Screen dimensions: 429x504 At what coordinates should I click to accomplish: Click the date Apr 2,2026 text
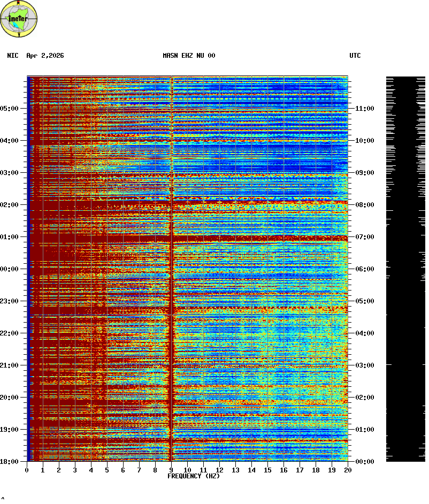point(45,56)
